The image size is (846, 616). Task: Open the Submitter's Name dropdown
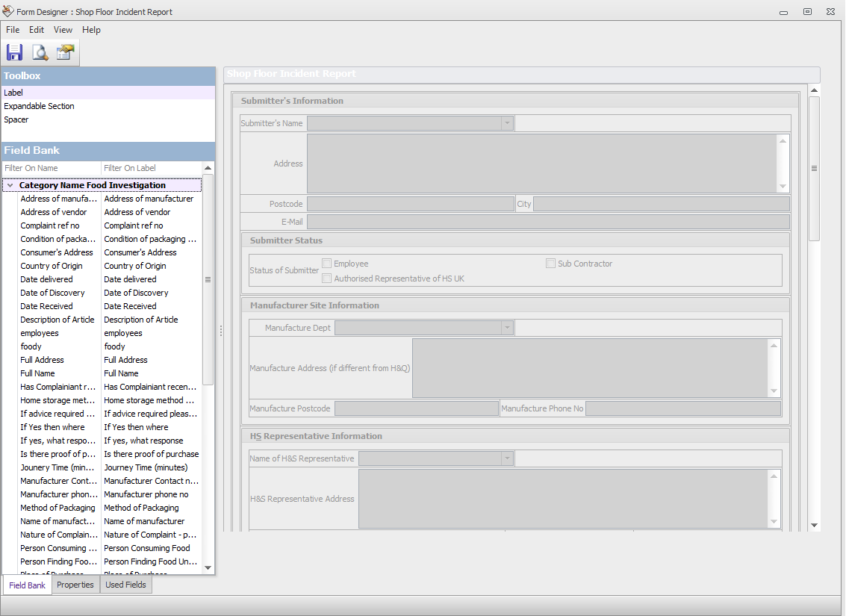coord(506,122)
